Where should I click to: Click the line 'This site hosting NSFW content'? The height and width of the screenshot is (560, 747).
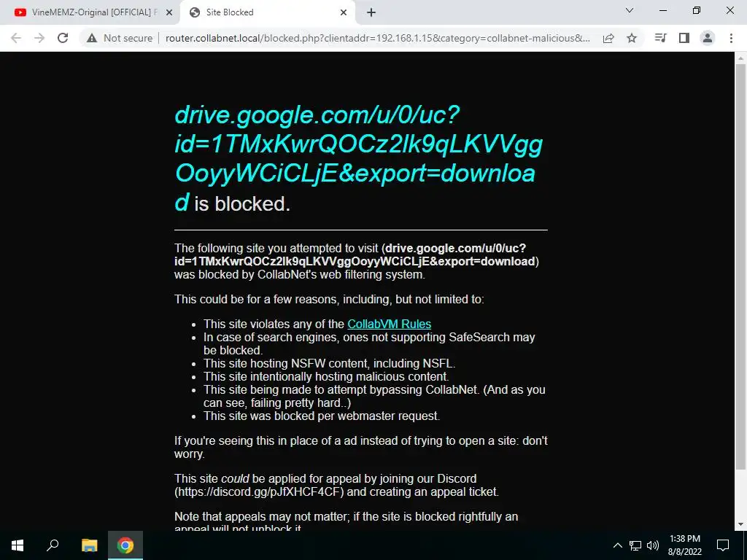tap(329, 363)
